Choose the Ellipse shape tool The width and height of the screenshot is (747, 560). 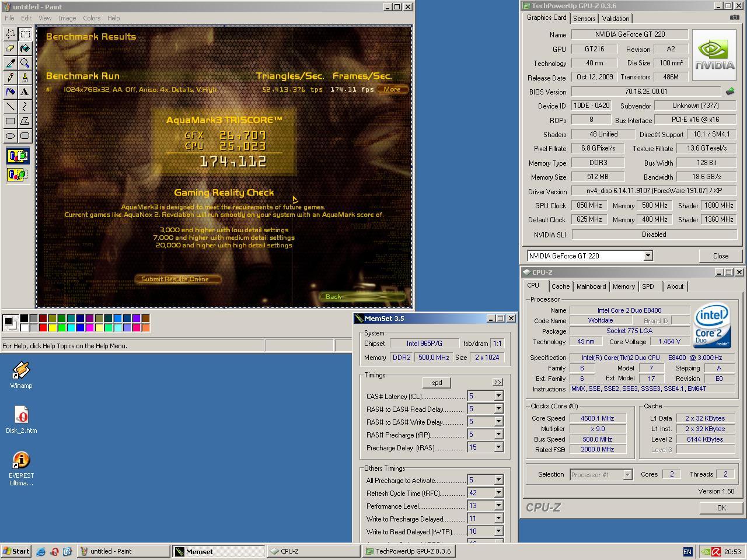(x=11, y=136)
